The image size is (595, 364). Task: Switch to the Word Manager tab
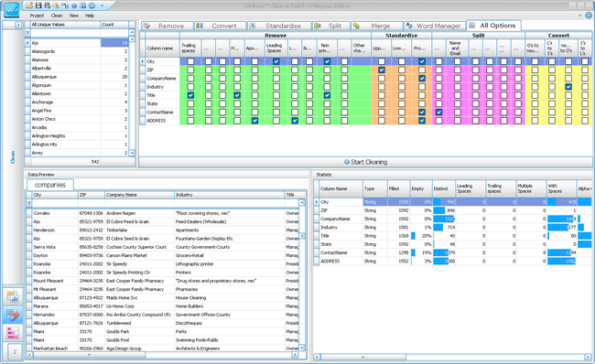coord(435,26)
